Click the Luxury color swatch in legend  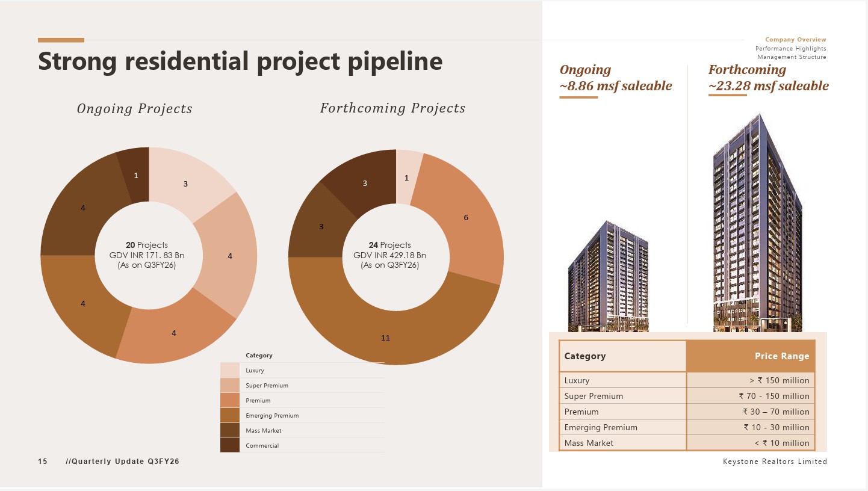click(x=230, y=370)
